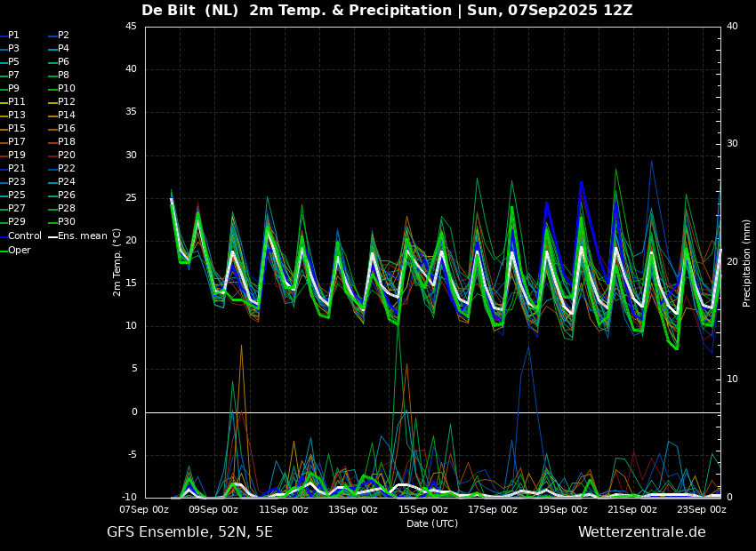
Task: Click the Control legend entry
Action: pos(20,236)
